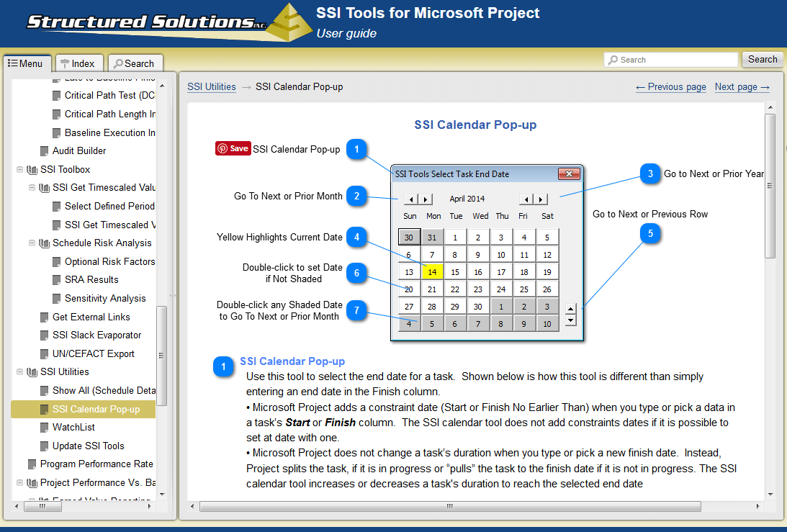Click the calendar's next row down arrow

tap(570, 320)
